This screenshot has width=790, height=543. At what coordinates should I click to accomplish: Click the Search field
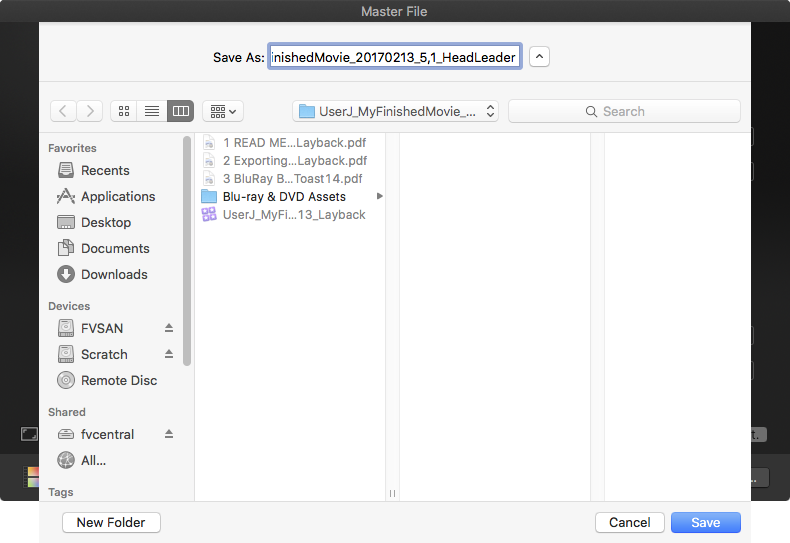click(624, 111)
